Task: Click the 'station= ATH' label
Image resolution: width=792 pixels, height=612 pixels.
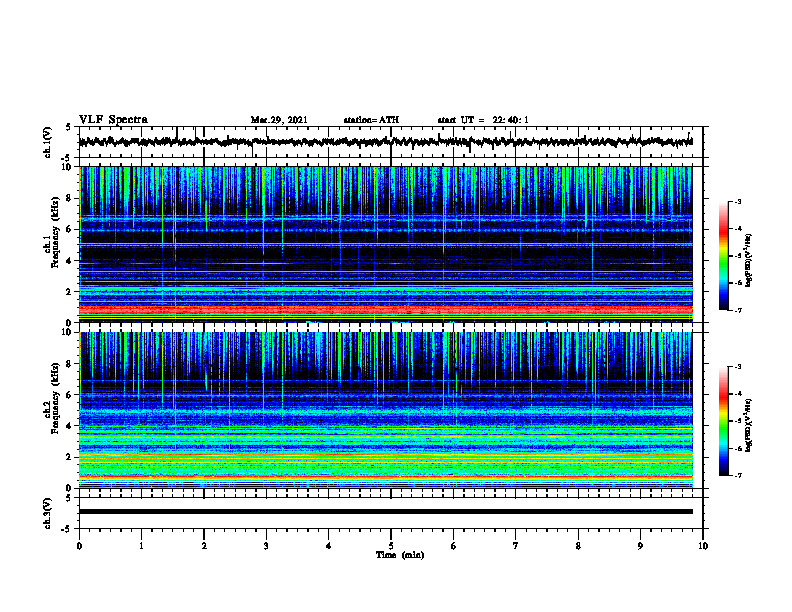Action: (x=371, y=120)
